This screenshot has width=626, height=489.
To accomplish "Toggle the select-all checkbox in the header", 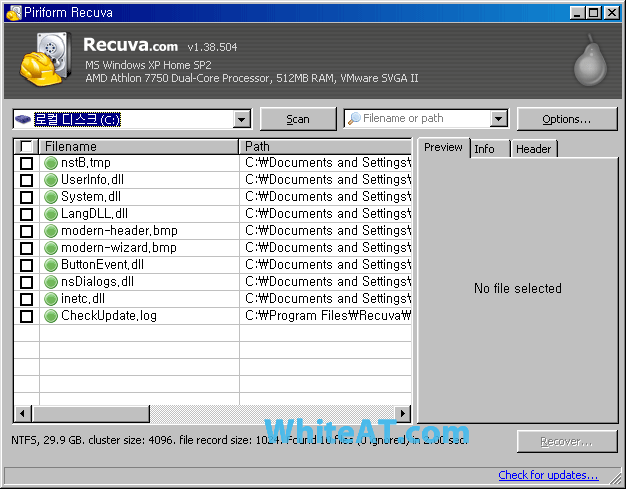I will click(x=26, y=147).
